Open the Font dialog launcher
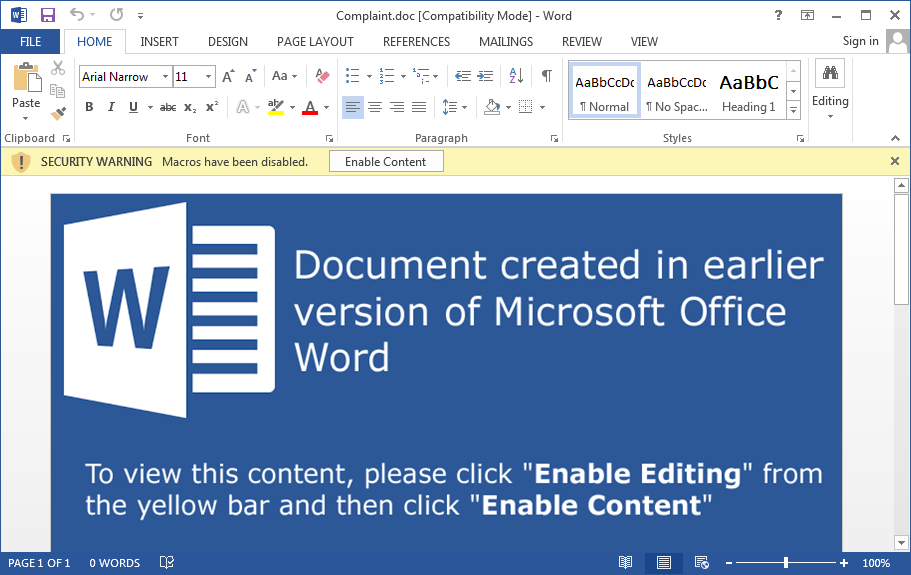The height and width of the screenshot is (575, 911). 329,138
